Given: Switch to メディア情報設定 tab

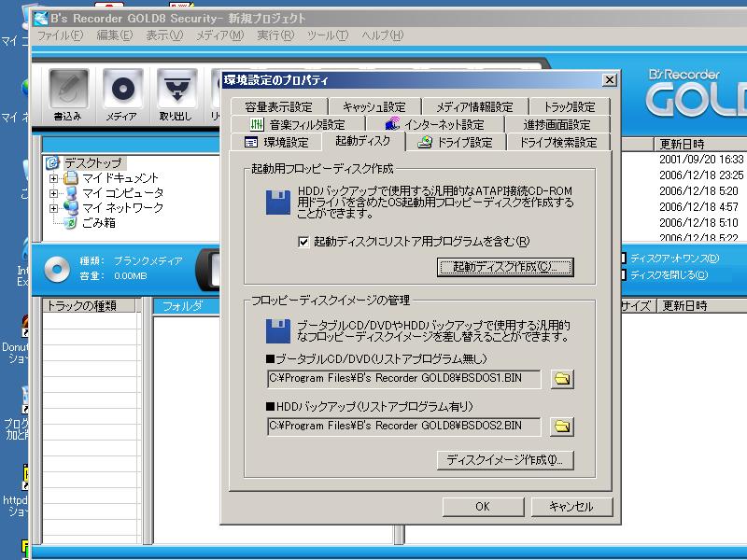Looking at the screenshot, I should [x=475, y=106].
